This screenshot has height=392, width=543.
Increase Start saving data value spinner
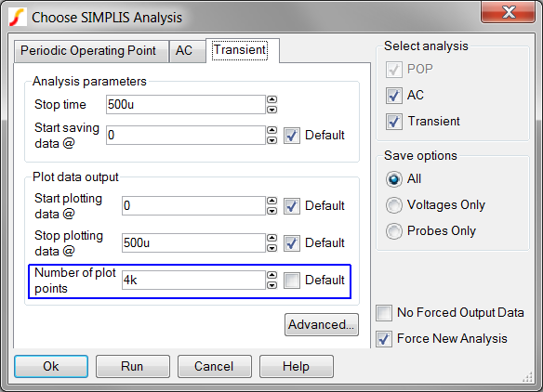coord(272,130)
